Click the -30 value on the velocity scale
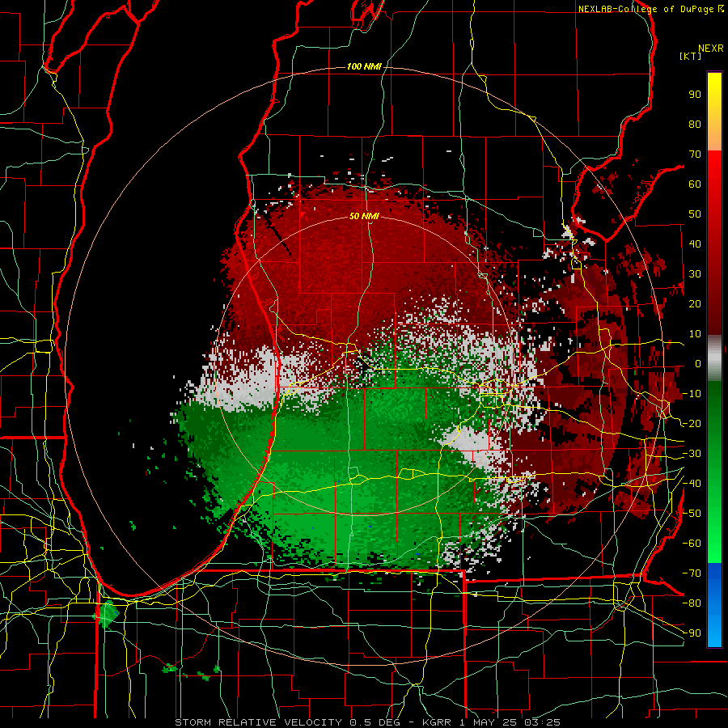Screen dimensions: 728x728 tap(692, 454)
